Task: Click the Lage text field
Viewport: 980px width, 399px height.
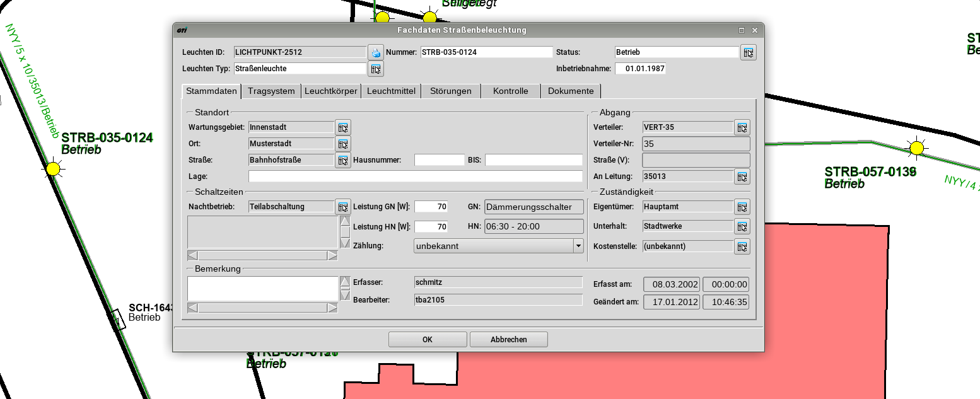Action: (415, 176)
